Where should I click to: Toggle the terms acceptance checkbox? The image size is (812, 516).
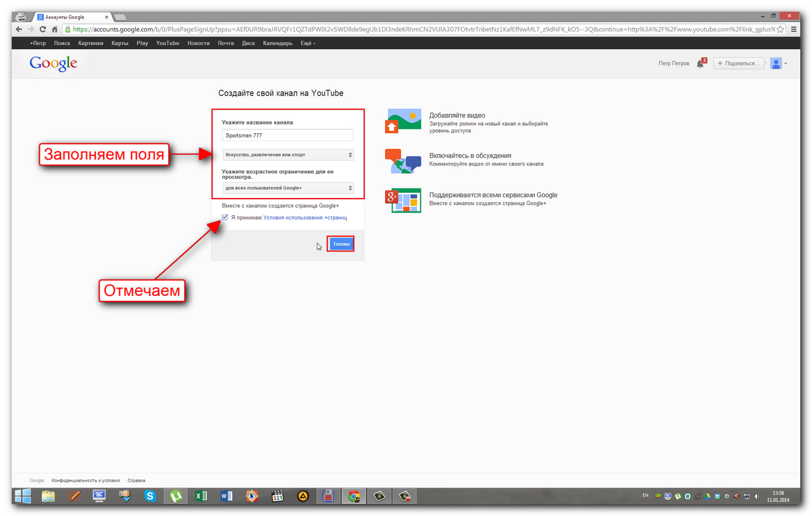click(x=225, y=217)
